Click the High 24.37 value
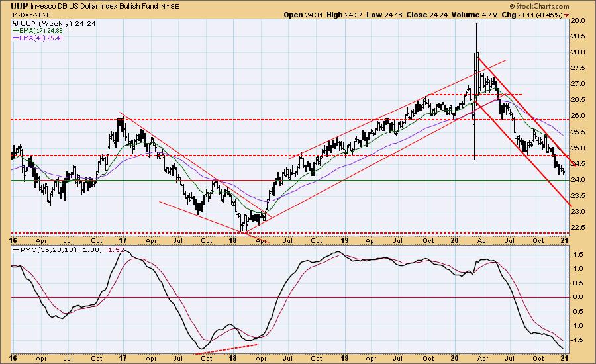The height and width of the screenshot is (364, 596). 344,15
